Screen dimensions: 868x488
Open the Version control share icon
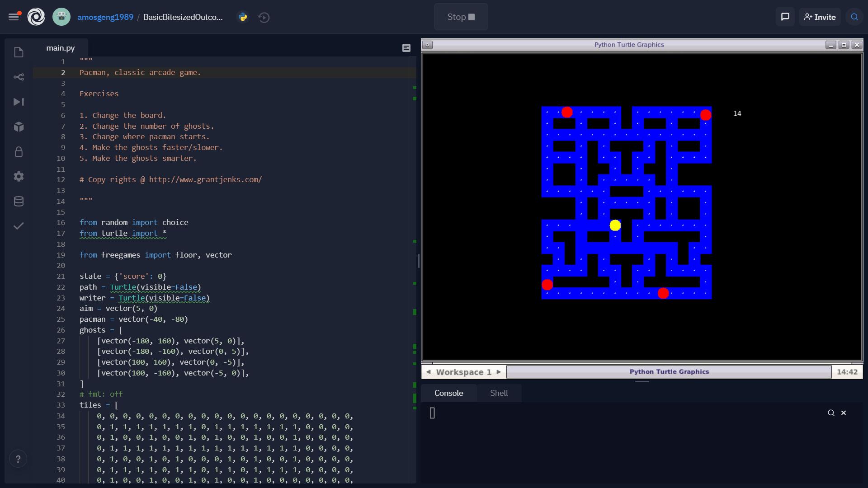[19, 77]
